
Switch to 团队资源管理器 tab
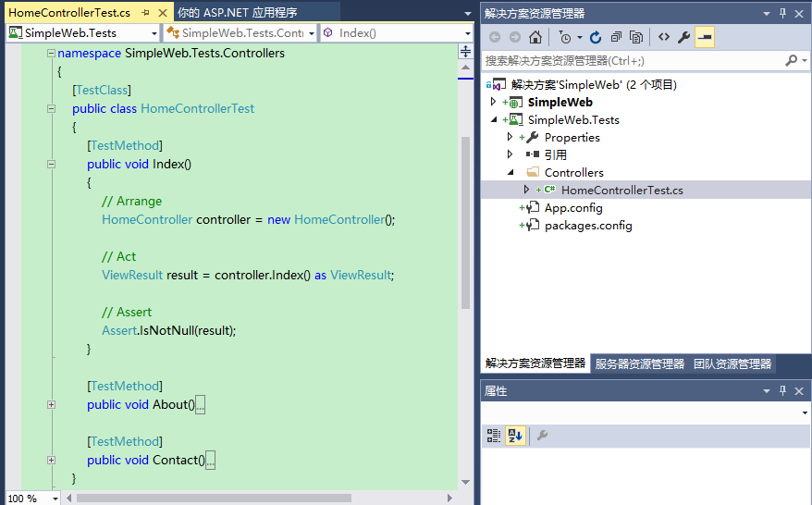tap(732, 363)
